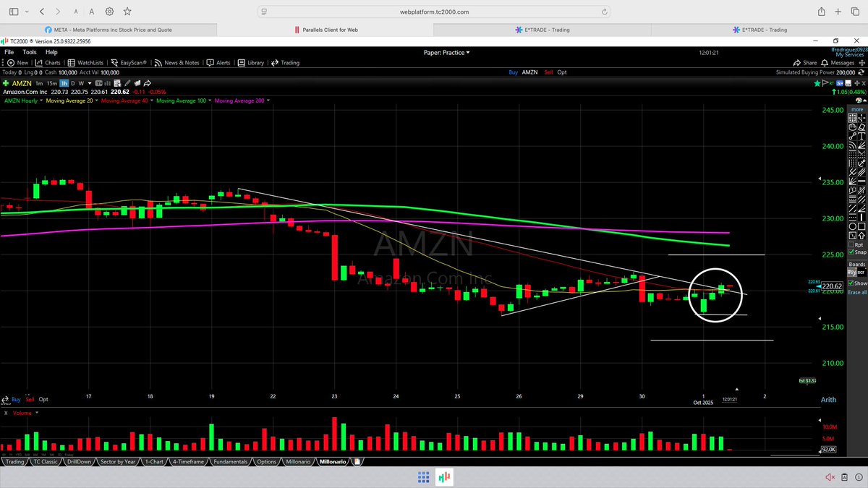Switch to Fundamentals layout tab

tap(231, 461)
